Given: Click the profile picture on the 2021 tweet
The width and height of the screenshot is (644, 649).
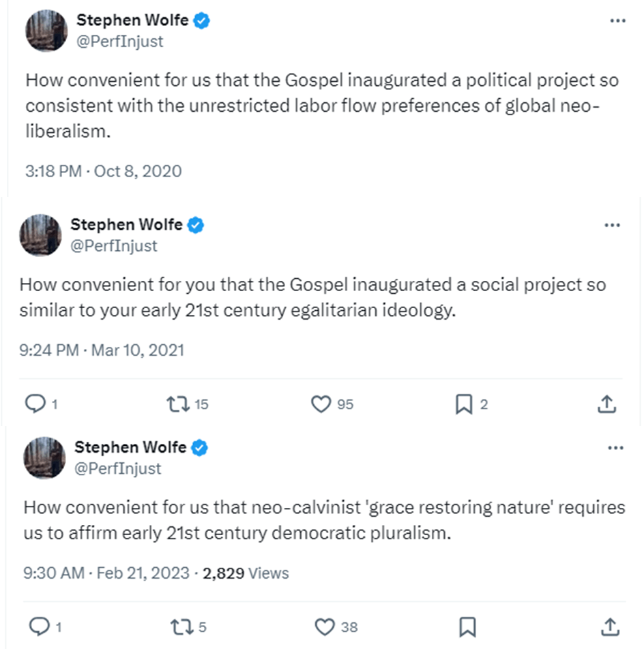Looking at the screenshot, I should pyautogui.click(x=40, y=235).
